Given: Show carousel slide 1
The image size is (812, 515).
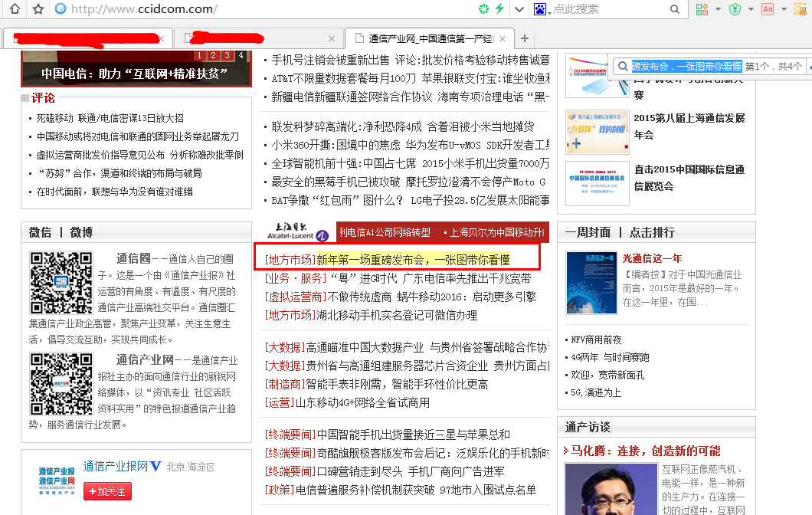Looking at the screenshot, I should point(199,55).
